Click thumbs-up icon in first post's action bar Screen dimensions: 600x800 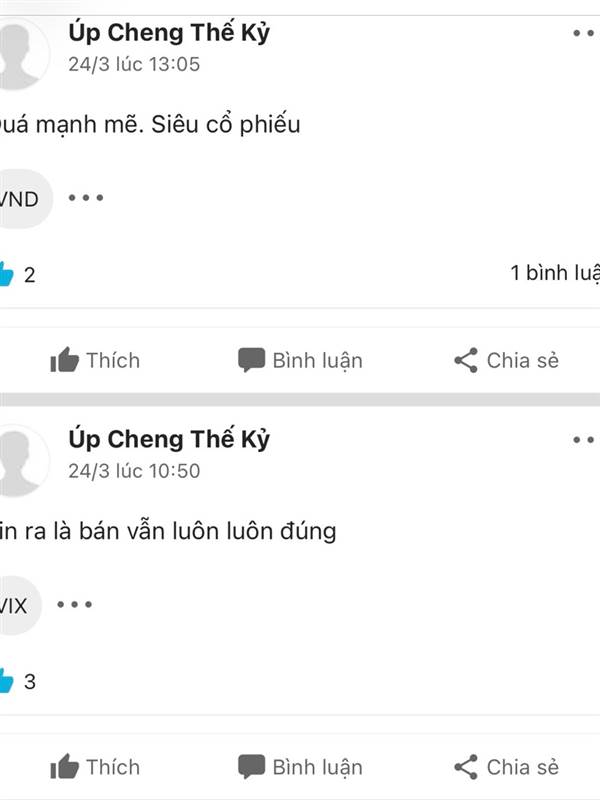(x=65, y=360)
